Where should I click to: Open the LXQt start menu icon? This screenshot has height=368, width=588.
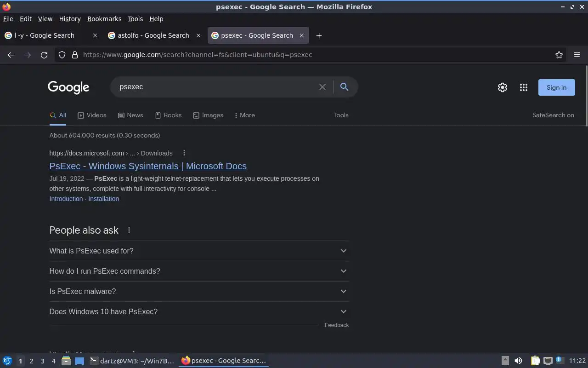(7, 361)
